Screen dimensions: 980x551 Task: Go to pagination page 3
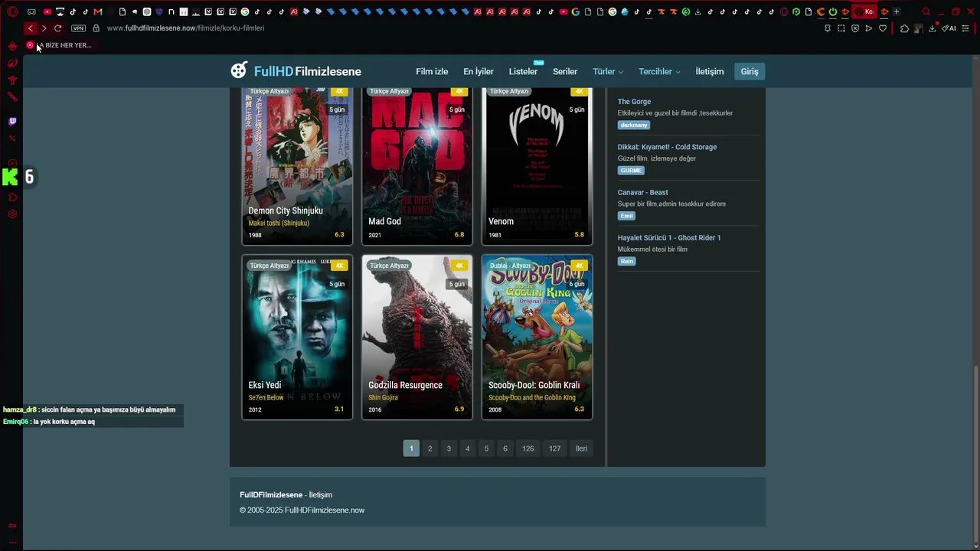coord(449,448)
